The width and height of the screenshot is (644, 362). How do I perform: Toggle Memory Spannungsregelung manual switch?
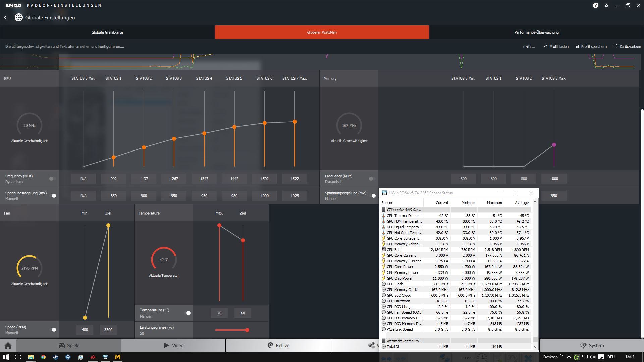372,196
